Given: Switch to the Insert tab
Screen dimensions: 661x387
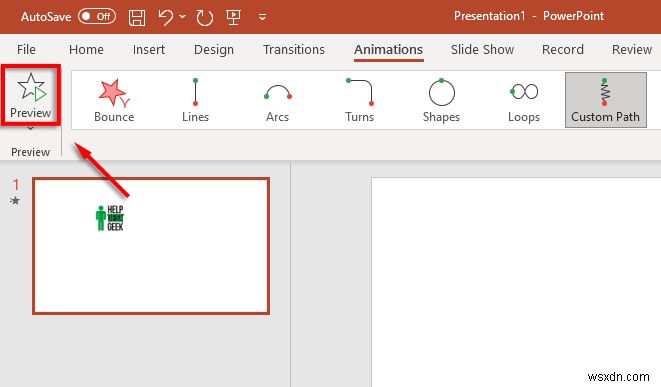Looking at the screenshot, I should click(149, 49).
